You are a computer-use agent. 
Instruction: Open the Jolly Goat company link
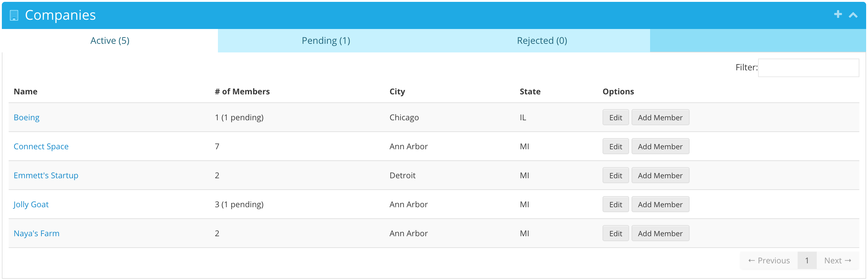pos(31,204)
